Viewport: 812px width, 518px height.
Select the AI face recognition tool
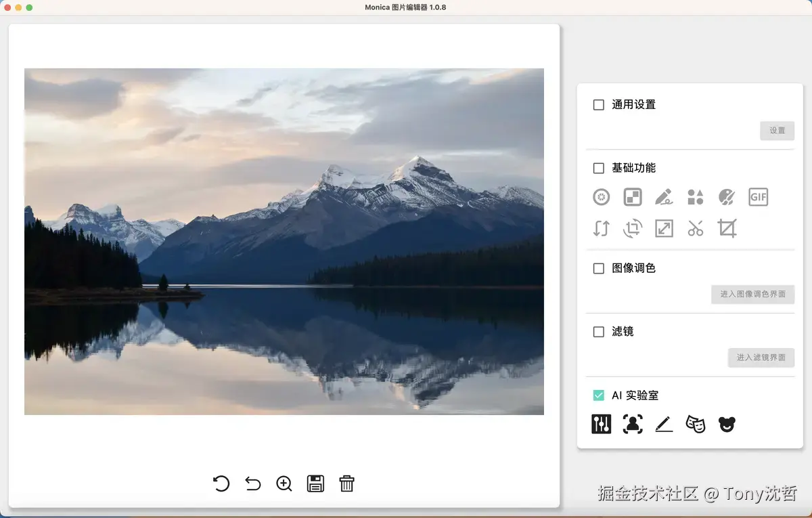[633, 423]
